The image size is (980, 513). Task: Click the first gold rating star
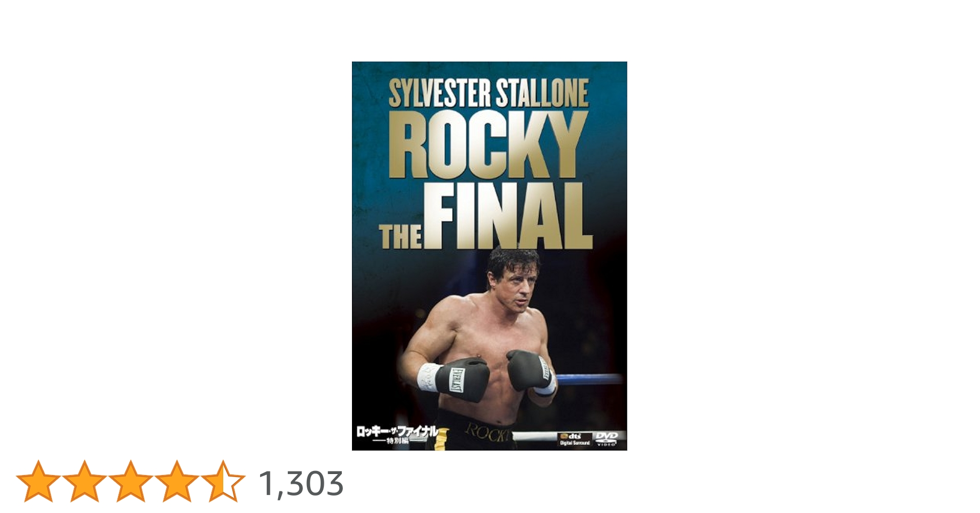[x=38, y=481]
